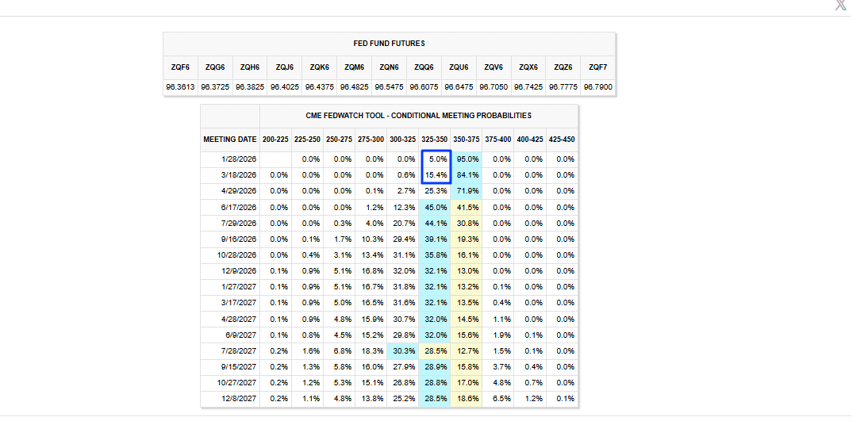Click the Fed Fund Futures table title
The width and height of the screenshot is (868, 421).
389,44
